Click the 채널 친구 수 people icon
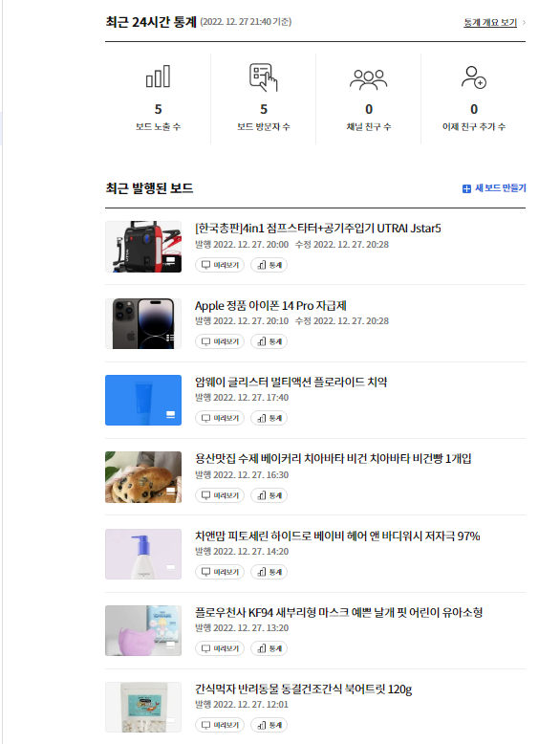 tap(369, 79)
